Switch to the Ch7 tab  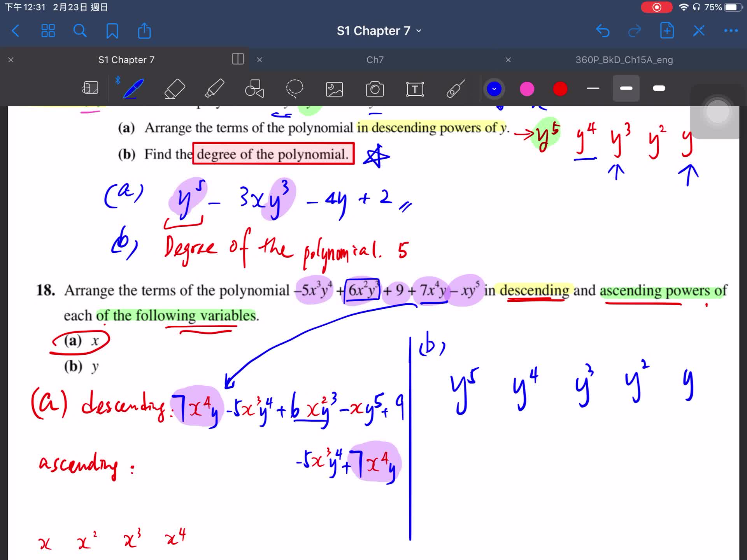[375, 60]
